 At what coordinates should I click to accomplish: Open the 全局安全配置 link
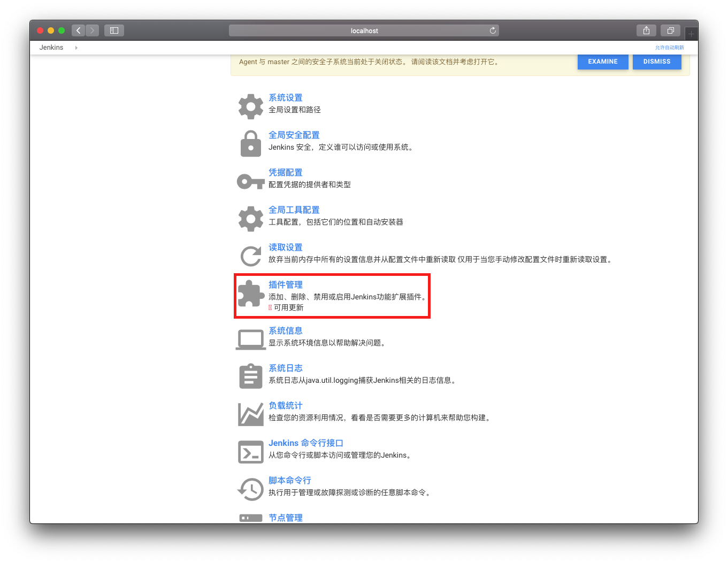[294, 135]
